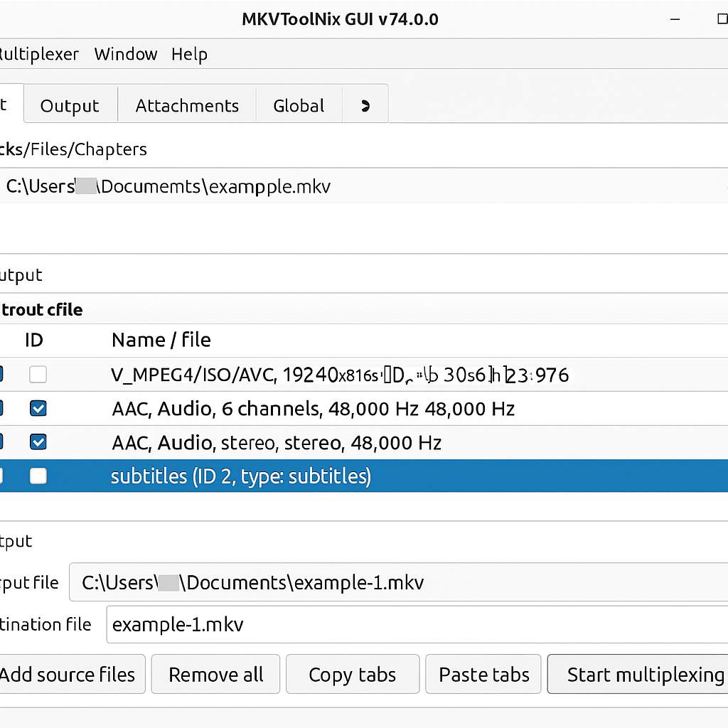The width and height of the screenshot is (728, 728).
Task: Open the Global tab
Action: click(299, 106)
